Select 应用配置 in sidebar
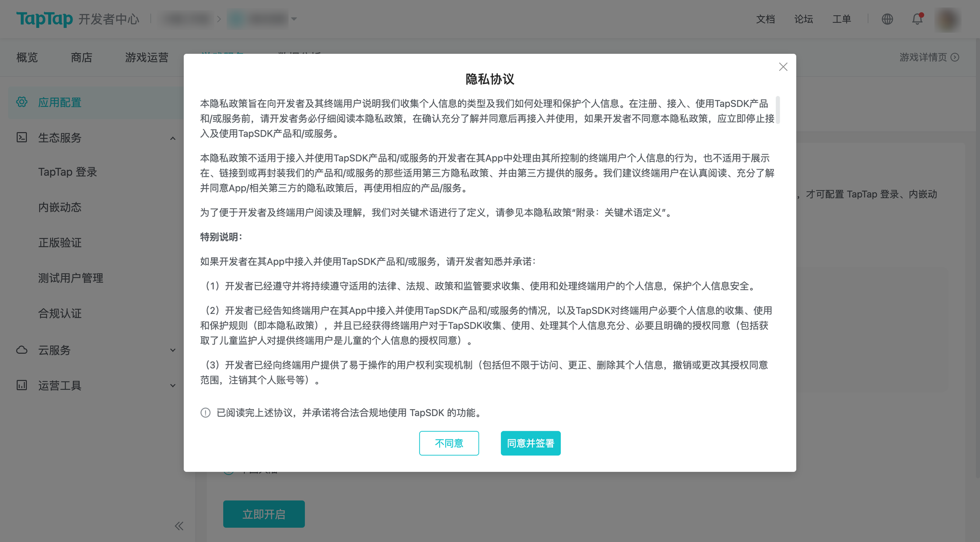The height and width of the screenshot is (542, 980). pyautogui.click(x=96, y=102)
